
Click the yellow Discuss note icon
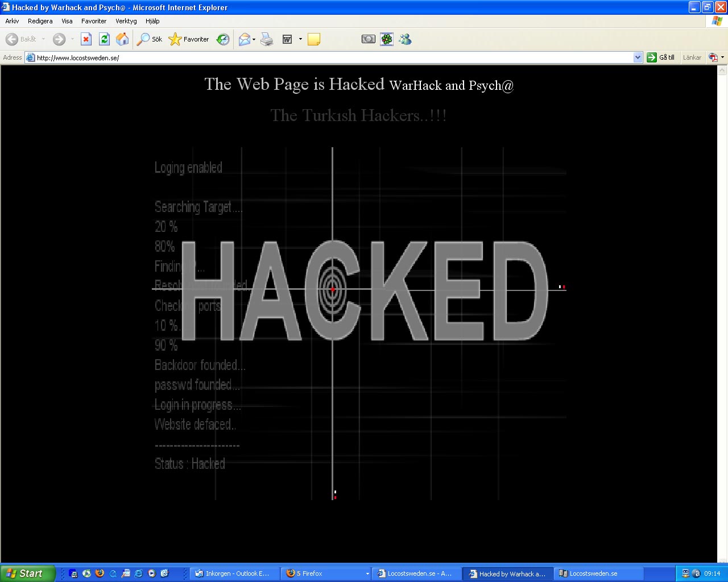[x=314, y=39]
